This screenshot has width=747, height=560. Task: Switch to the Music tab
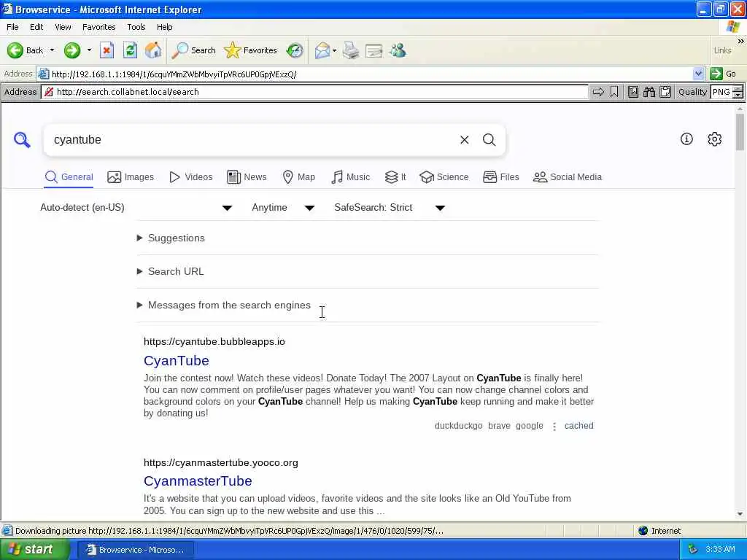tap(351, 177)
